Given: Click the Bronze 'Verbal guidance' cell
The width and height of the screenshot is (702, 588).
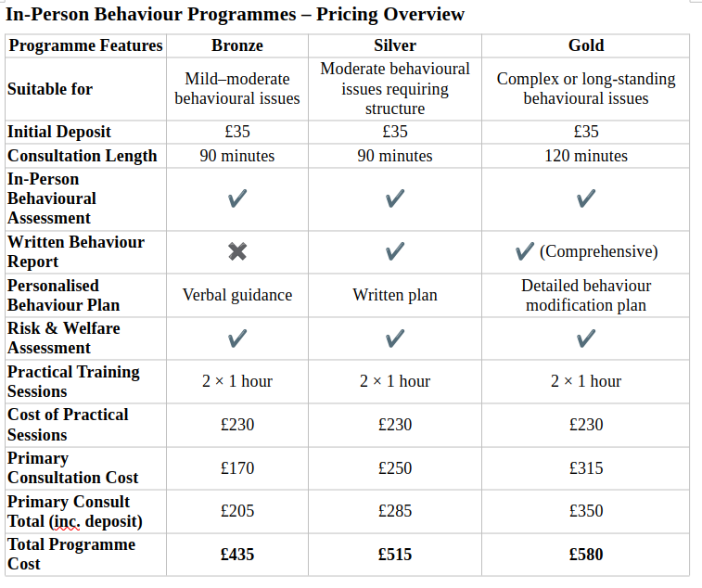Looking at the screenshot, I should [237, 295].
